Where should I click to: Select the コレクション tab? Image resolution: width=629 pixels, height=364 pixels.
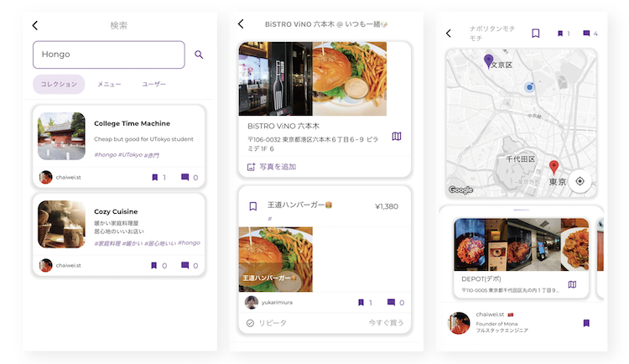coord(59,84)
